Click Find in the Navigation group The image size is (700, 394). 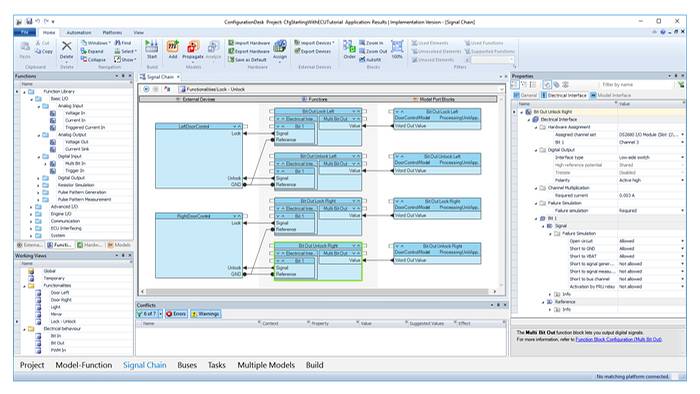pos(123,43)
